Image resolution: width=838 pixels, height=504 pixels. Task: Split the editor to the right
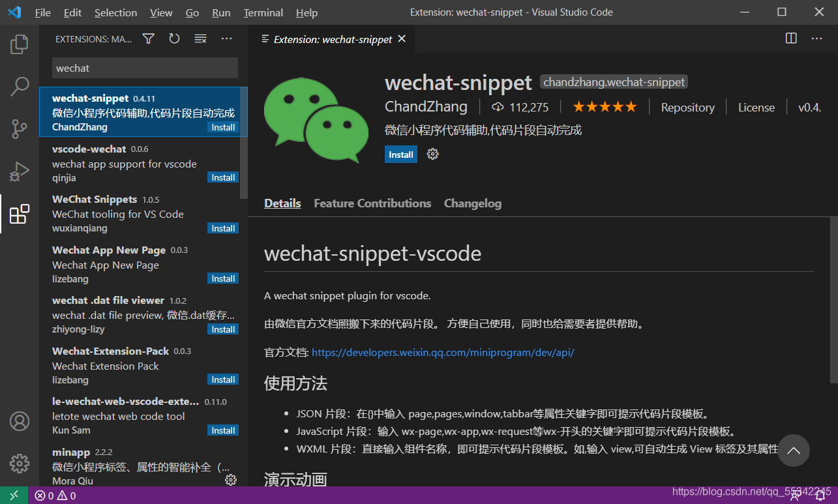(791, 38)
